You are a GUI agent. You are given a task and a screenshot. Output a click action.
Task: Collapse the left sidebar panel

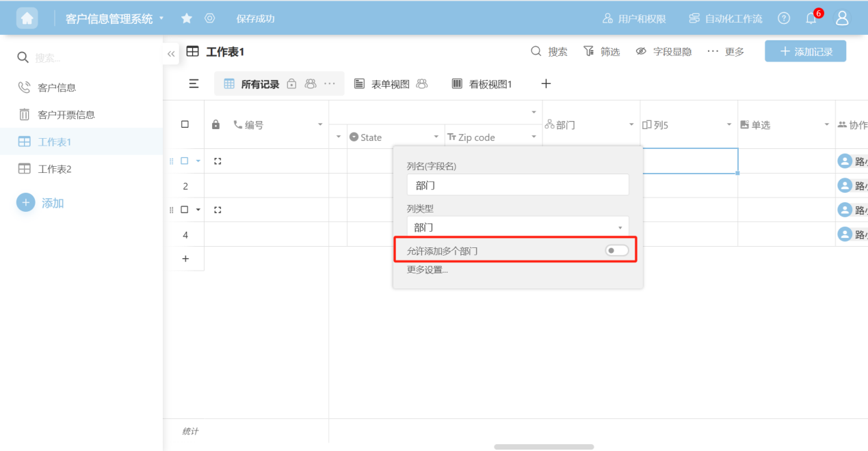(x=171, y=53)
